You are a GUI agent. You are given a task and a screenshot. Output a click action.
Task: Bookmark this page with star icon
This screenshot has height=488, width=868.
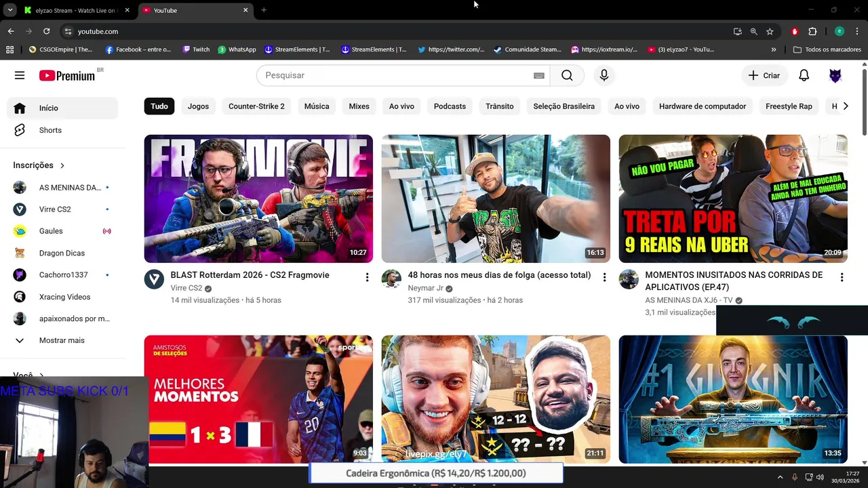(770, 31)
